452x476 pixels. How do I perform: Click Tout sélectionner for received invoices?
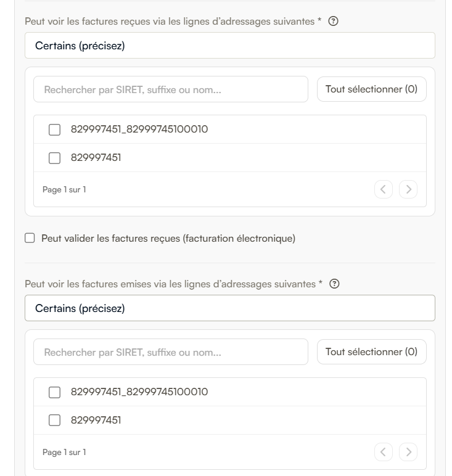(x=372, y=89)
